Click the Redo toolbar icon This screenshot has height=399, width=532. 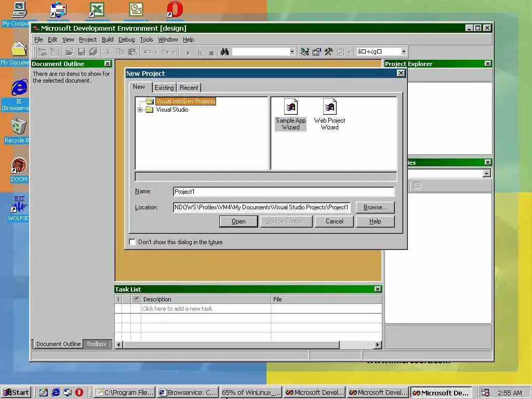coord(165,52)
